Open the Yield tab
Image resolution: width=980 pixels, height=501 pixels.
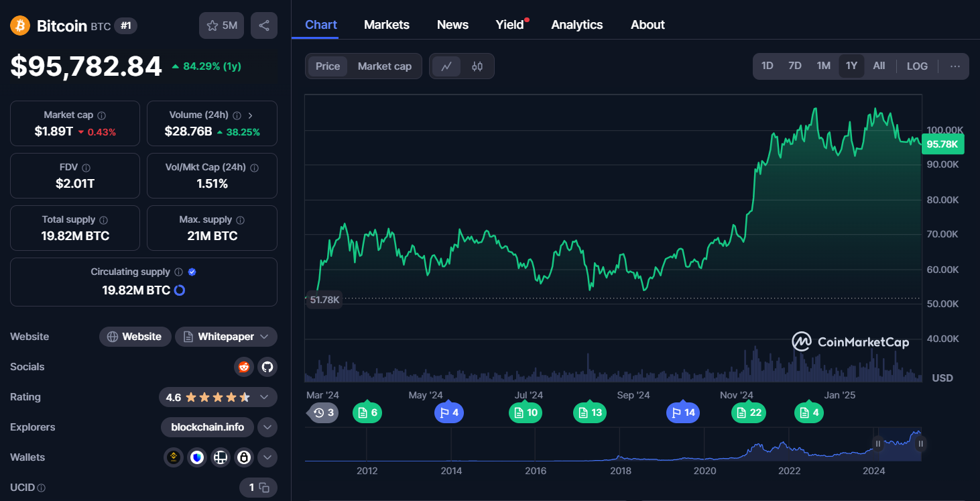click(x=509, y=25)
